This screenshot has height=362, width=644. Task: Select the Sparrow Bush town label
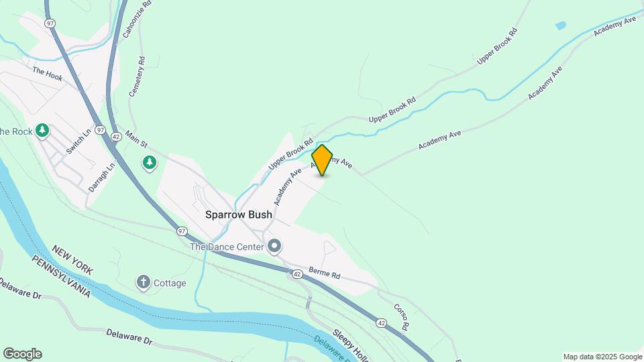pyautogui.click(x=239, y=215)
